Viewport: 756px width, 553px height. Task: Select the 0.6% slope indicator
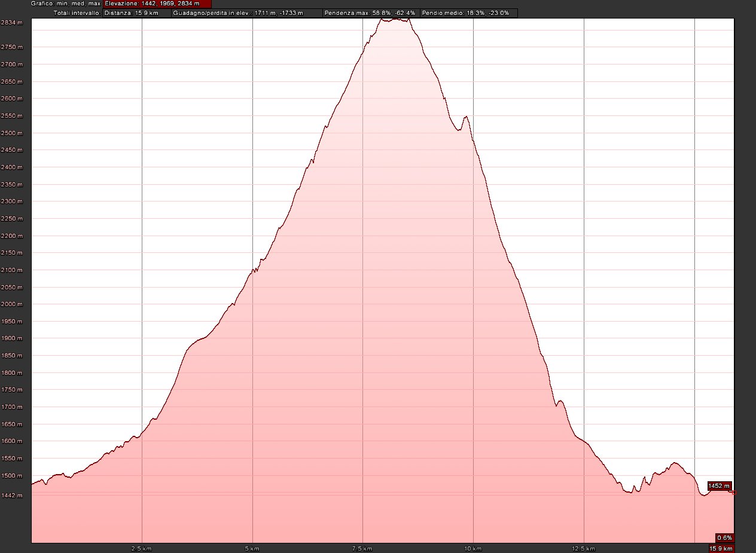[x=724, y=537]
